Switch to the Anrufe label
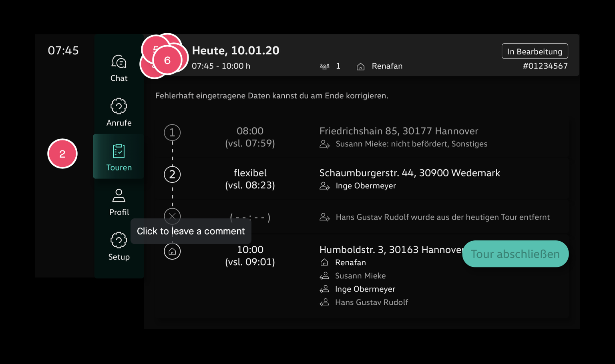The image size is (615, 364). 119,123
